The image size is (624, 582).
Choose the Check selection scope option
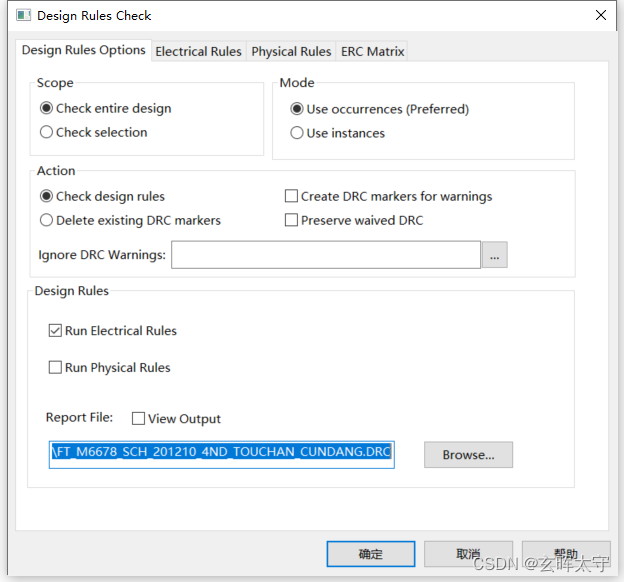pyautogui.click(x=47, y=132)
